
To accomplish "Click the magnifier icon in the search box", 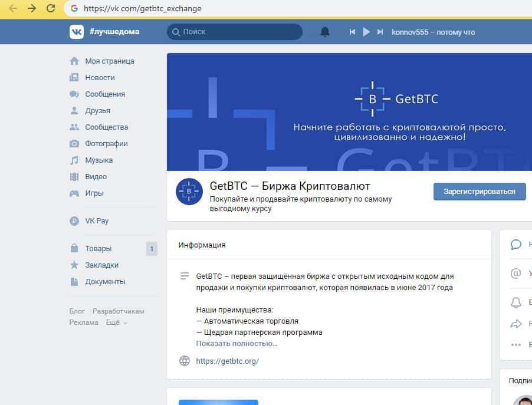I will coord(176,32).
